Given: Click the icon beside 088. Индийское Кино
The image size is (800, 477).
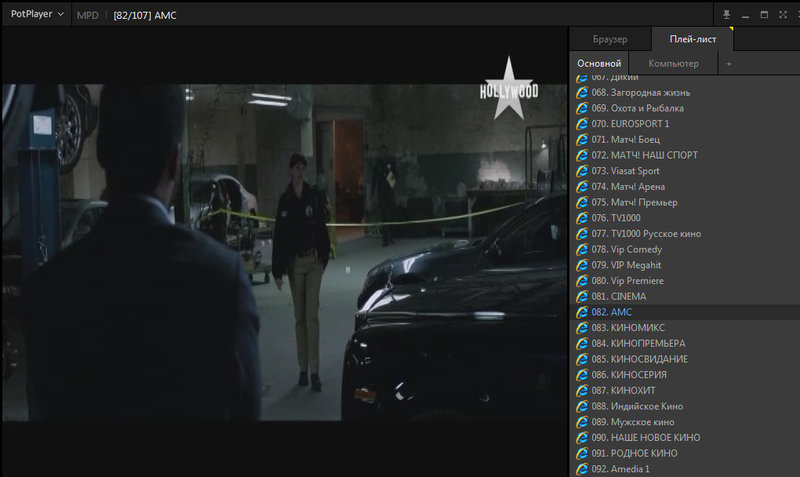Looking at the screenshot, I should [582, 407].
